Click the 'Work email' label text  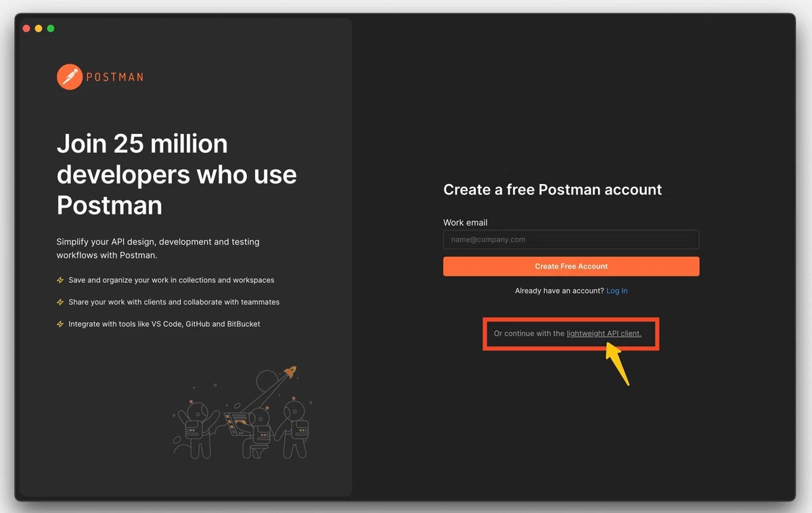[466, 223]
